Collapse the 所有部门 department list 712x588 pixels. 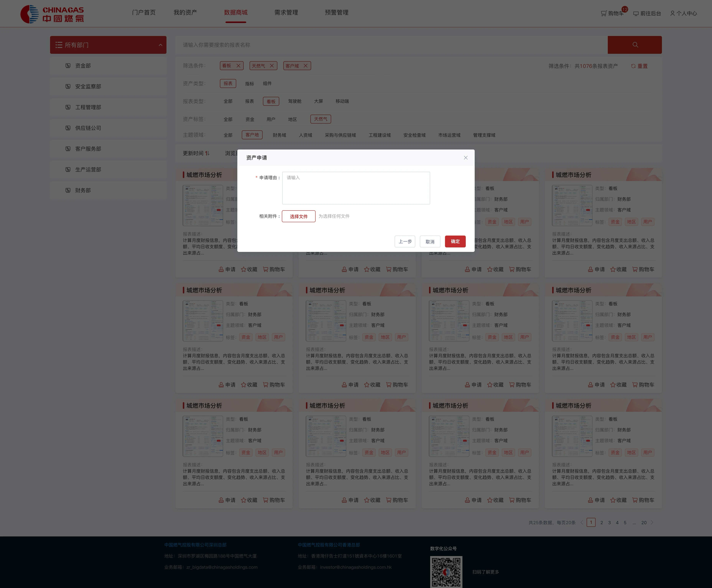pos(160,45)
